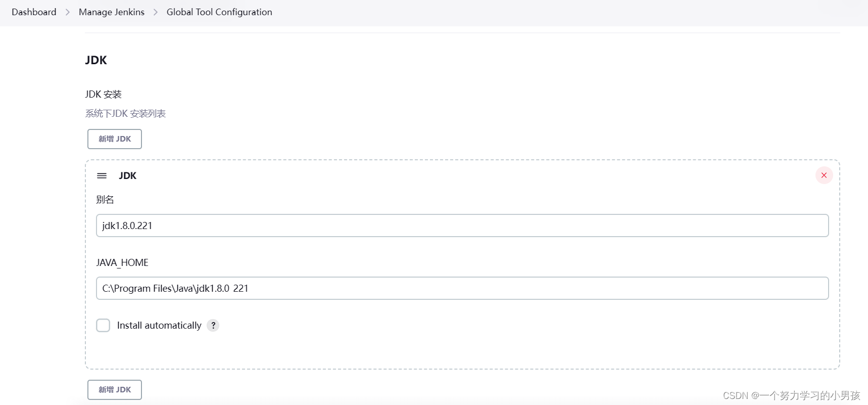The image size is (868, 405).
Task: Enable the Install automatically checkbox
Action: click(103, 325)
